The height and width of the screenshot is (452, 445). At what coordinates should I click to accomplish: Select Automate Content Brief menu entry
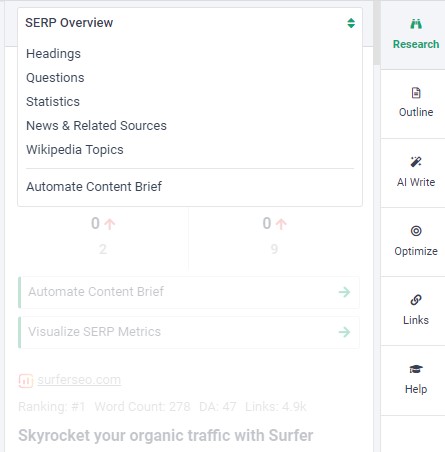(x=94, y=187)
